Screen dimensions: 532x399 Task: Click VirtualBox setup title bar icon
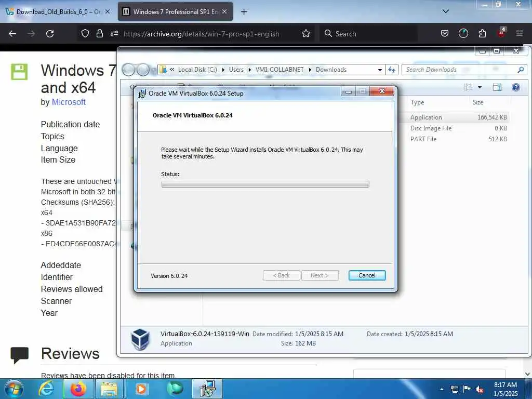[142, 94]
